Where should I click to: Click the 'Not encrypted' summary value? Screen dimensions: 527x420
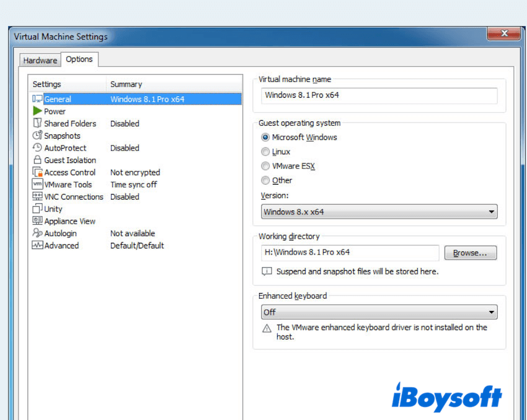click(x=135, y=172)
